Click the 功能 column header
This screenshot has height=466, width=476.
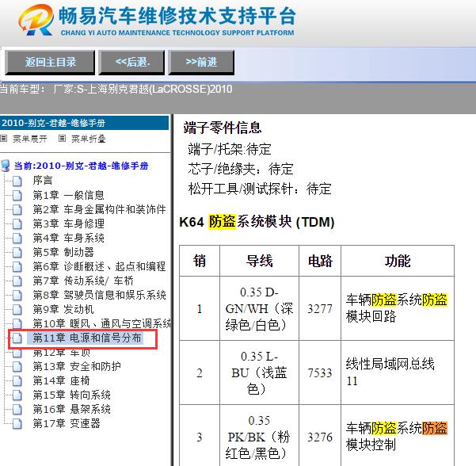pos(398,261)
